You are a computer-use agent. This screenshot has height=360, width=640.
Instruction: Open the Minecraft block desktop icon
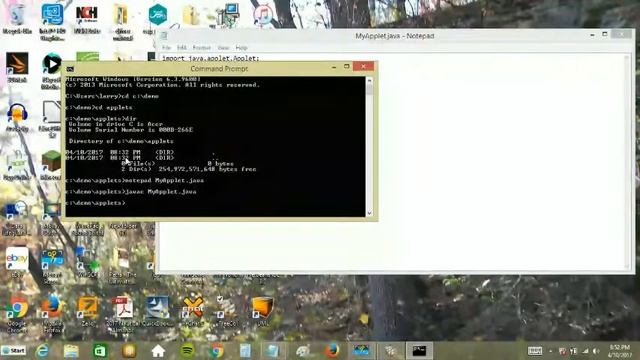click(x=51, y=162)
